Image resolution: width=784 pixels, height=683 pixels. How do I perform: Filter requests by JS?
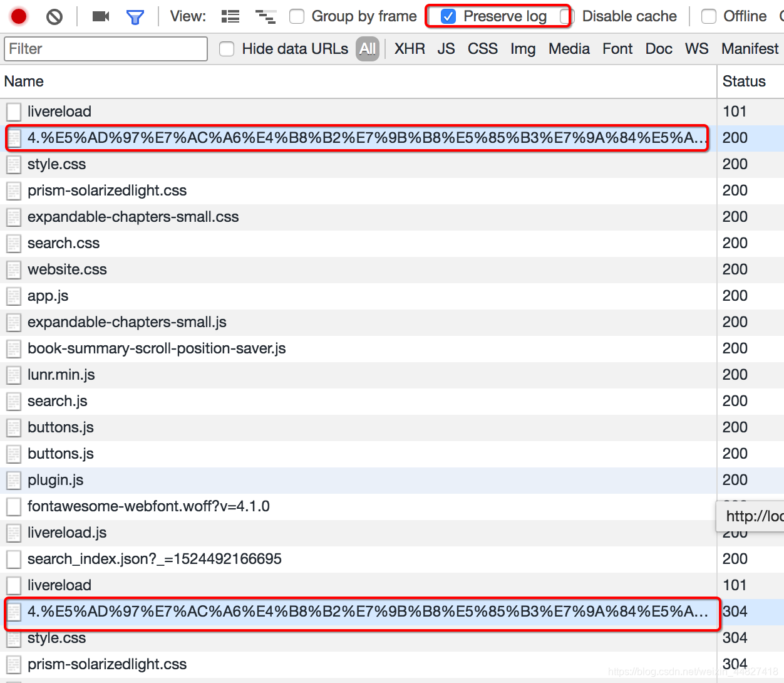(x=446, y=49)
